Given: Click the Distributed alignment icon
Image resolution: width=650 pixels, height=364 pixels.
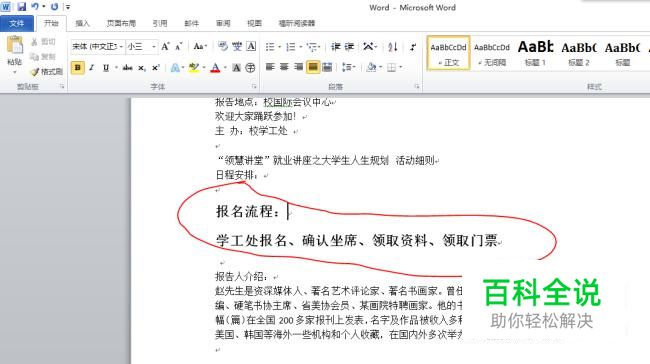Looking at the screenshot, I should point(327,67).
